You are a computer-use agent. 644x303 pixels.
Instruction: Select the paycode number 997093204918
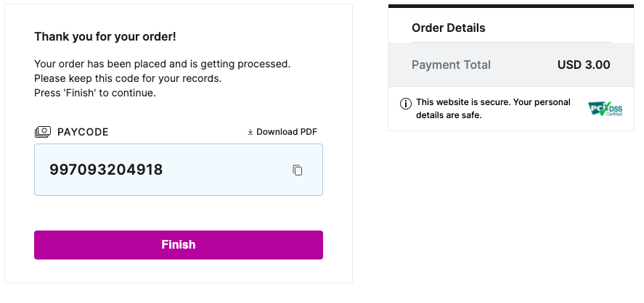click(106, 170)
